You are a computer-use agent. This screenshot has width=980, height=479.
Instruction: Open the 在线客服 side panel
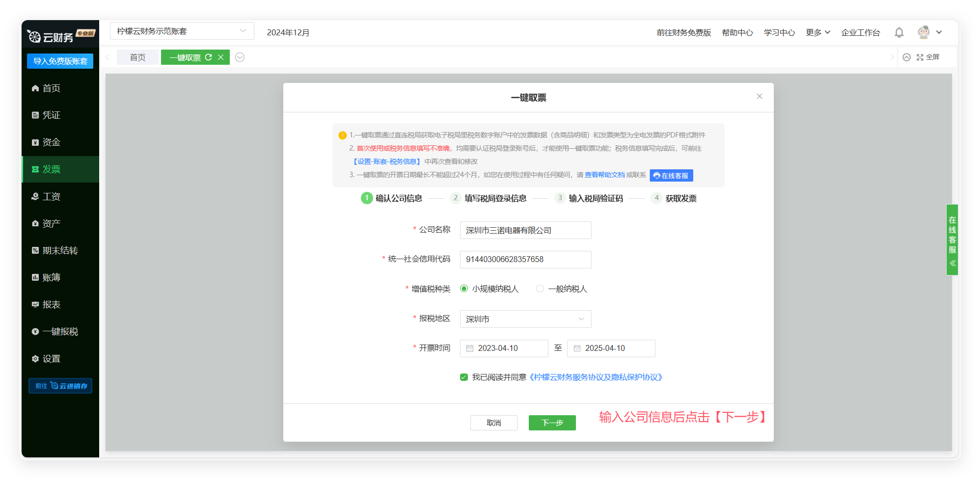(x=952, y=239)
